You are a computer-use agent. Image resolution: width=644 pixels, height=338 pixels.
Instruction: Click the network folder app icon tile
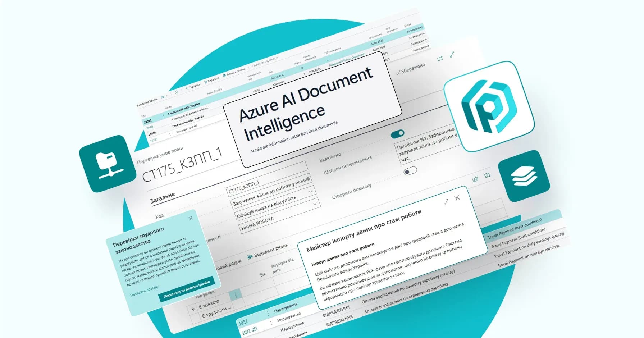tap(108, 164)
